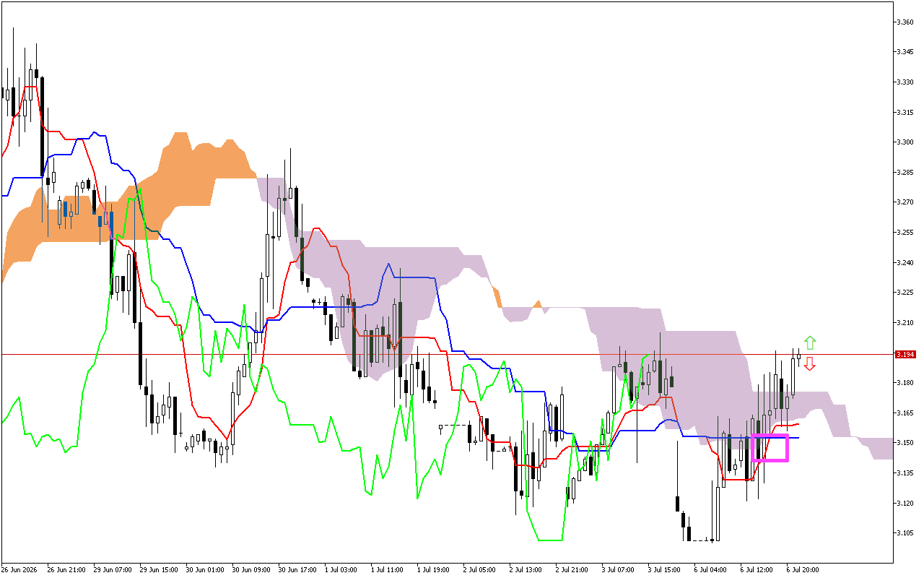Click the 3.315 price axis label

(905, 112)
